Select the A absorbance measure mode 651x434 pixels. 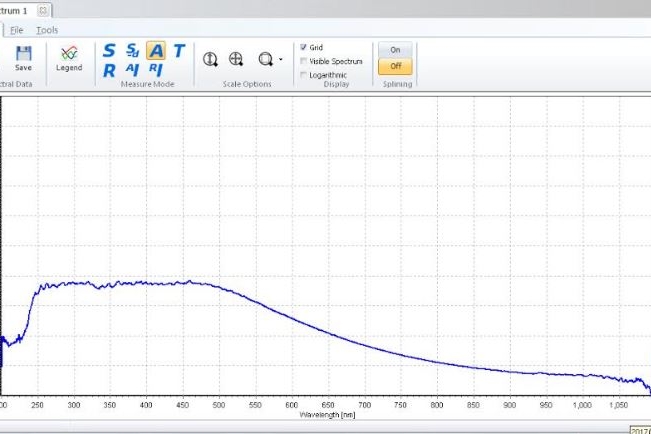156,51
